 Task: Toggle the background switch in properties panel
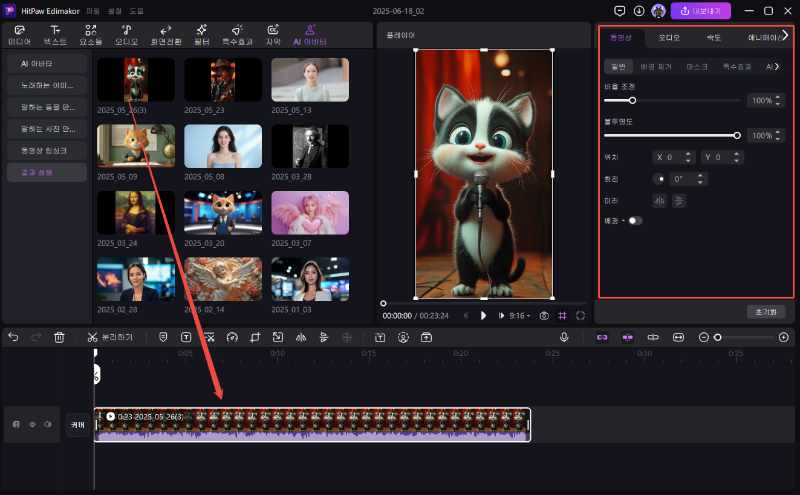[x=634, y=220]
